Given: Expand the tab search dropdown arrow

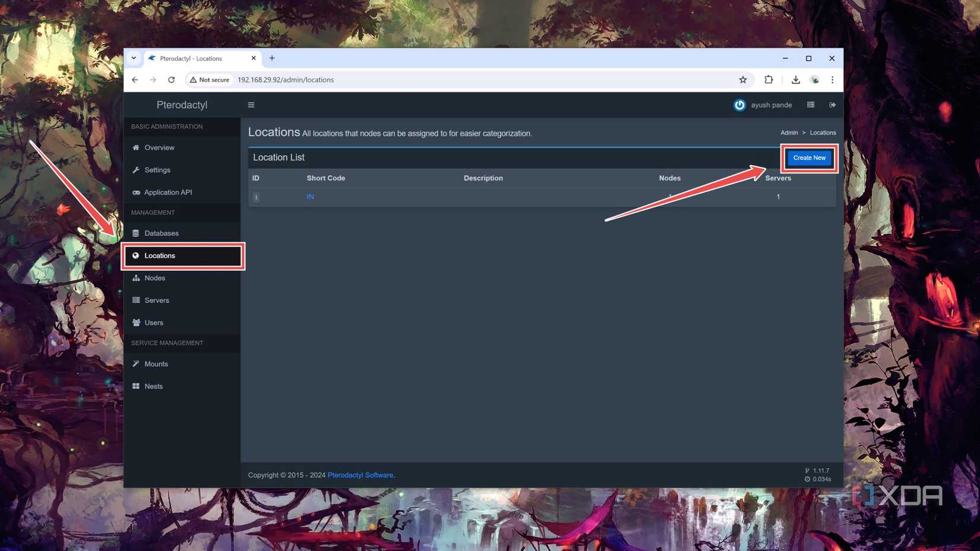Looking at the screenshot, I should [134, 58].
